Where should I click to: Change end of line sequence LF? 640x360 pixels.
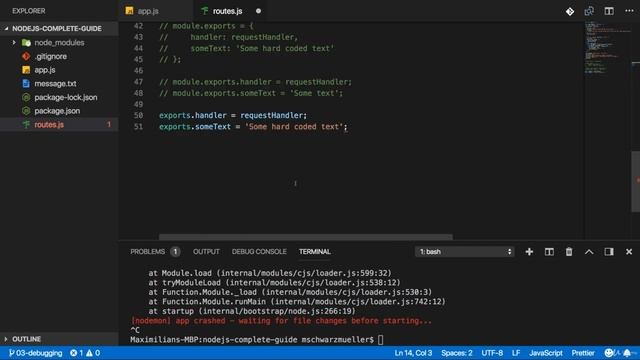[516, 353]
